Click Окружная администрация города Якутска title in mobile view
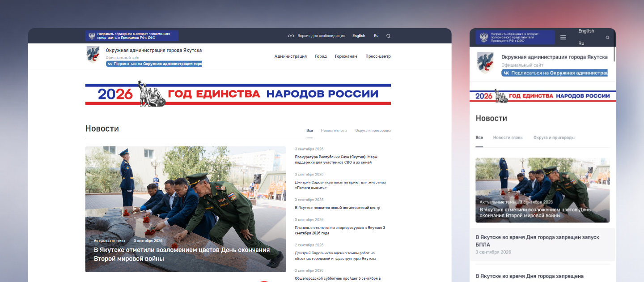This screenshot has width=644, height=282. 555,57
